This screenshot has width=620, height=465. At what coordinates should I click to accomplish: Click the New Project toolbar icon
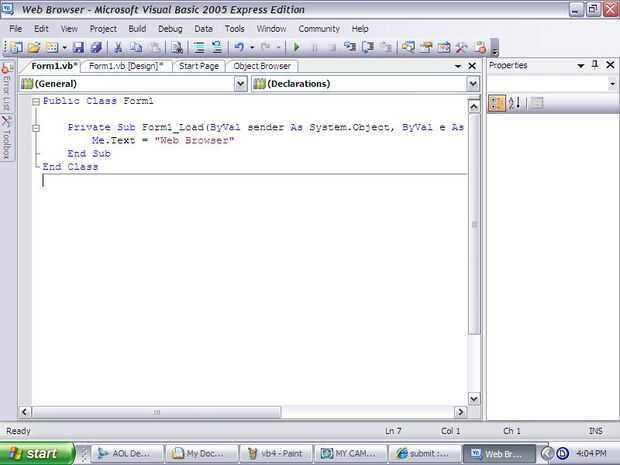(16, 47)
